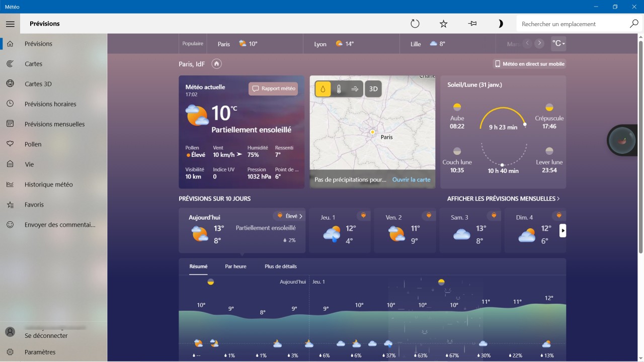Click the home icon beside Paris, IdF
Screen dimensions: 644x362
click(x=216, y=64)
